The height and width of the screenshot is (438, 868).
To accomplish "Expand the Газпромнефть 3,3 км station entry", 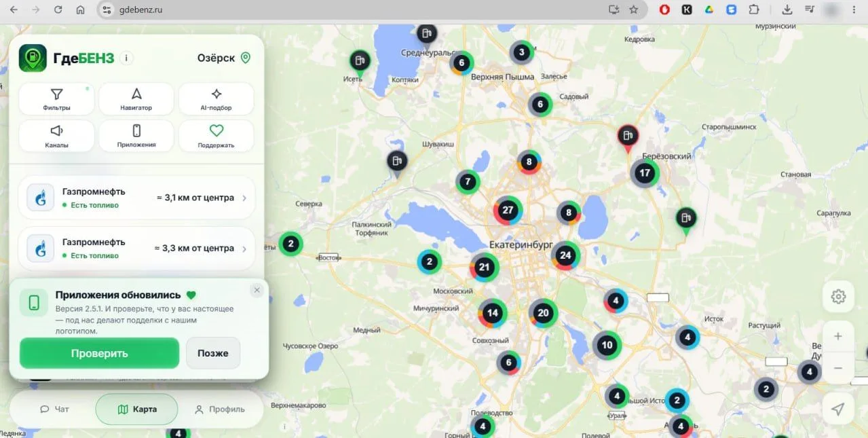I will click(136, 248).
